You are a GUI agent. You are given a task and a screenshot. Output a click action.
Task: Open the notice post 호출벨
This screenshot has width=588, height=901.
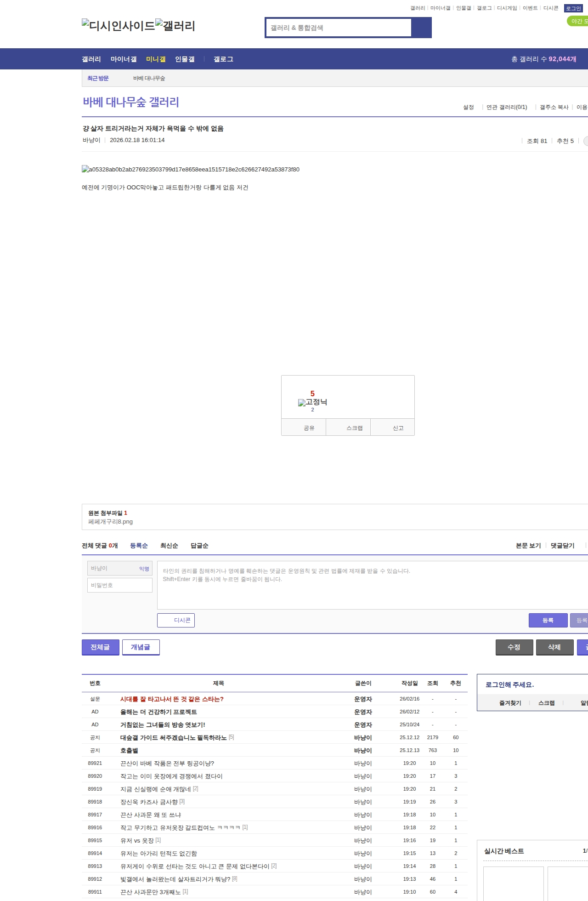coord(129,751)
